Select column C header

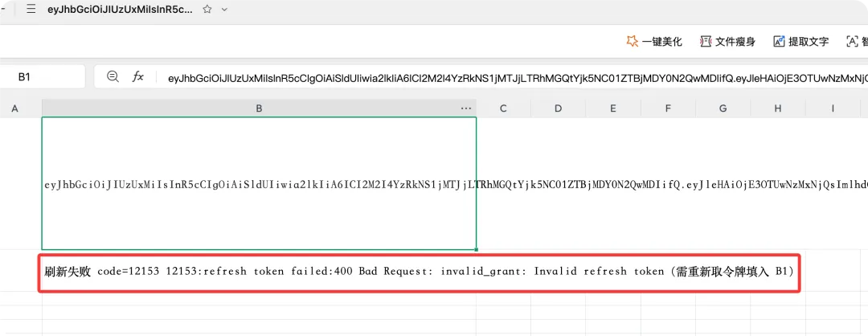[503, 109]
